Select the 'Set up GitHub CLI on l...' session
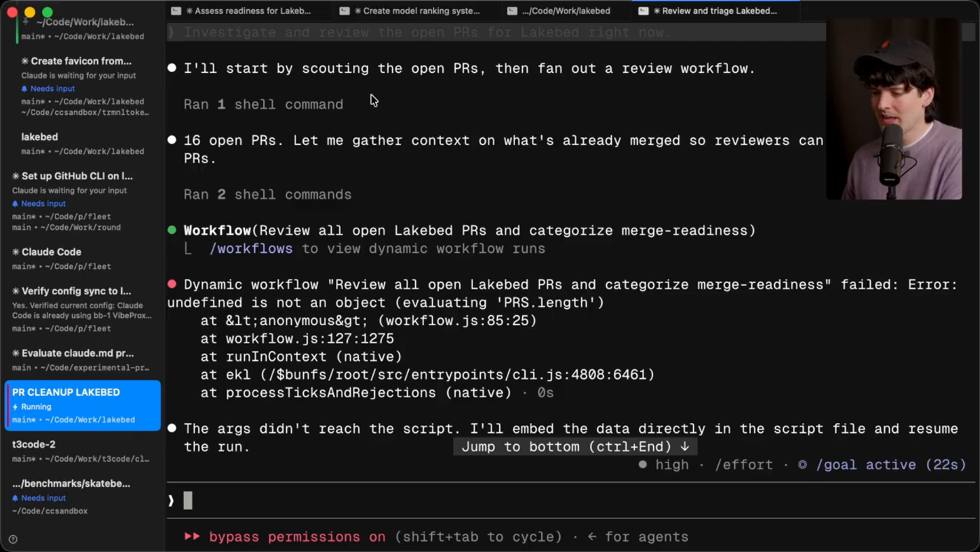The width and height of the screenshot is (980, 552). tap(83, 201)
